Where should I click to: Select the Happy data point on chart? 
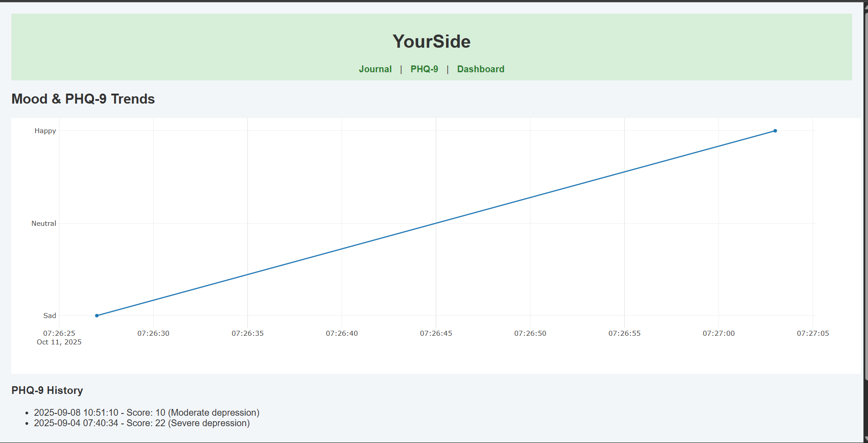pos(775,131)
